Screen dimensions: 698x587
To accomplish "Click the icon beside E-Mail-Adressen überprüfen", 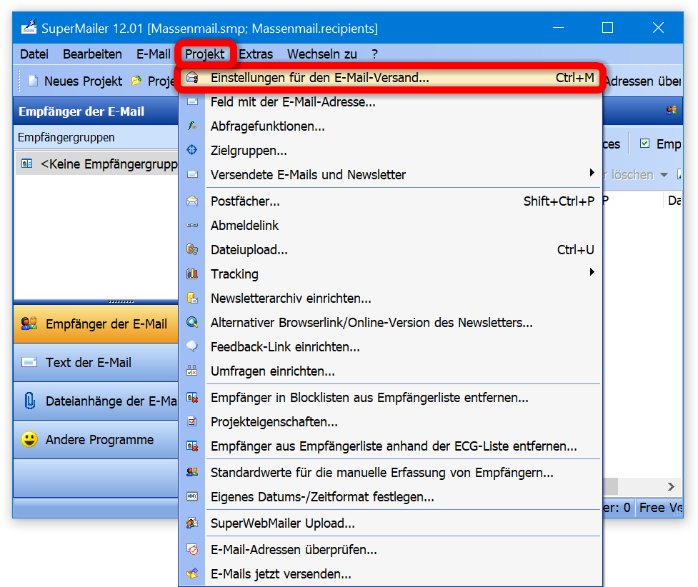I will point(192,550).
